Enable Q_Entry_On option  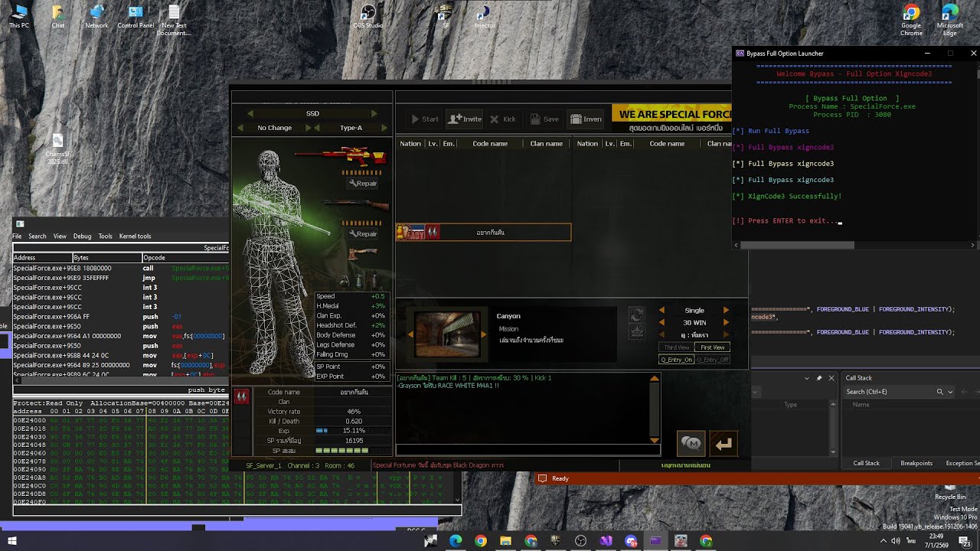(x=677, y=360)
